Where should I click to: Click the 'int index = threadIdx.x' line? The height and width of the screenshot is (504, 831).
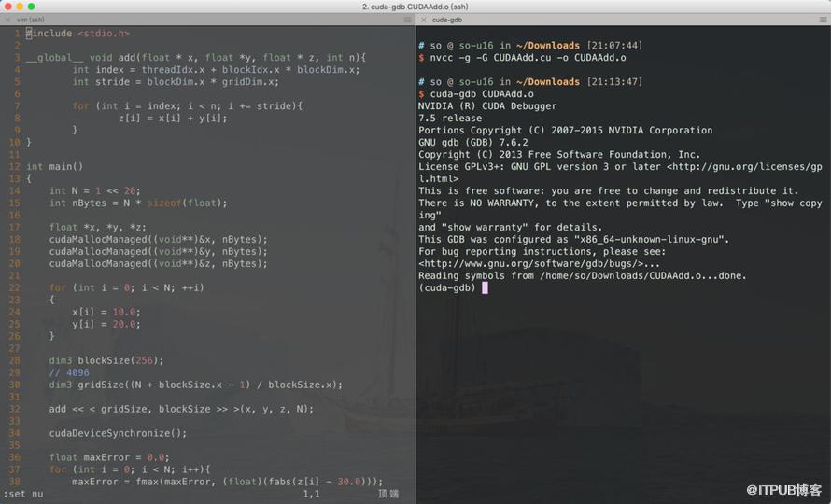coord(217,69)
